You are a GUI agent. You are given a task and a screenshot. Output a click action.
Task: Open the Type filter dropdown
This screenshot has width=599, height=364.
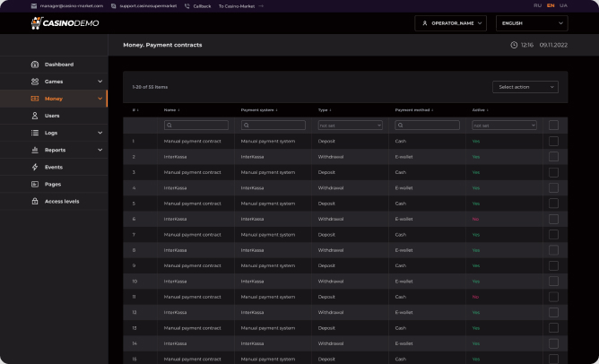(350, 126)
